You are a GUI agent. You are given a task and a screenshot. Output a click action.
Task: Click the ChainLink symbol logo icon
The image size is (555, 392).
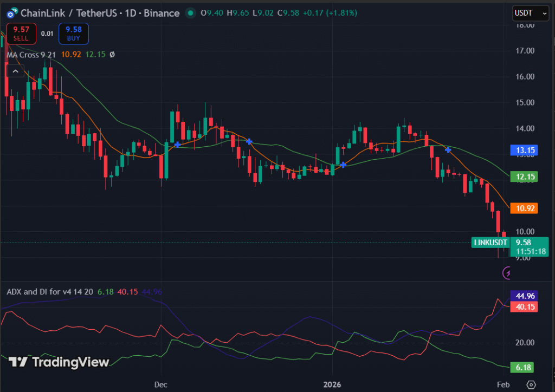(12, 13)
